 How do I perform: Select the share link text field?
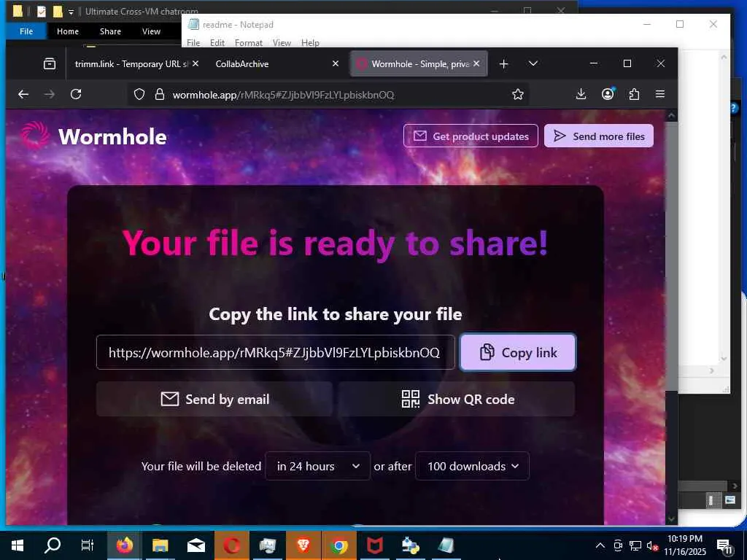[x=275, y=352]
